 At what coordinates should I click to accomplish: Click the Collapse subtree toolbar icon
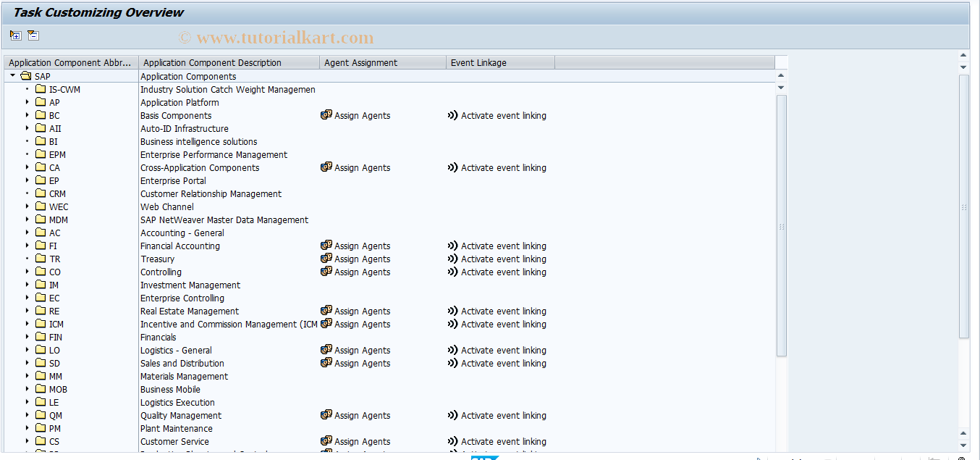[33, 35]
